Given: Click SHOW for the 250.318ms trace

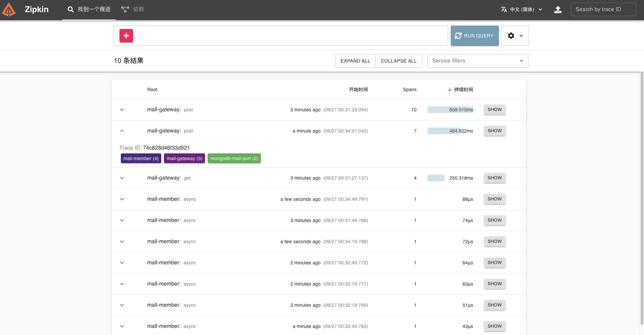Looking at the screenshot, I should pos(495,178).
